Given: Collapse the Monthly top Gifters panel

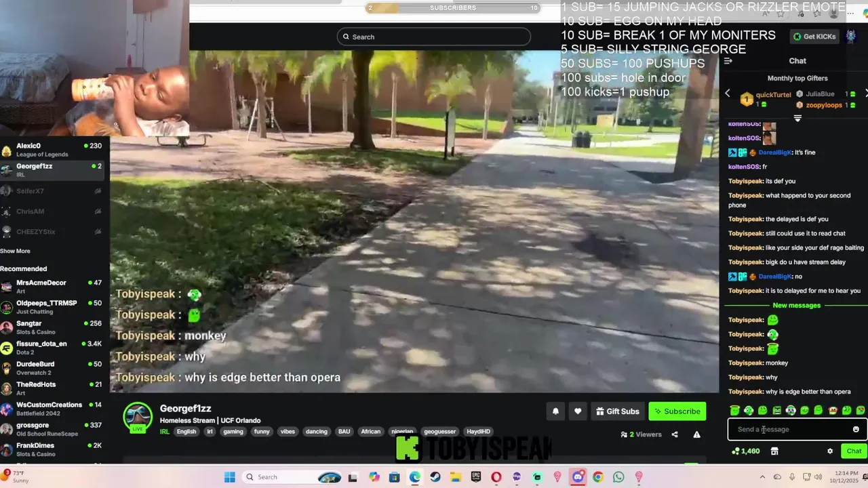Looking at the screenshot, I should tap(797, 118).
